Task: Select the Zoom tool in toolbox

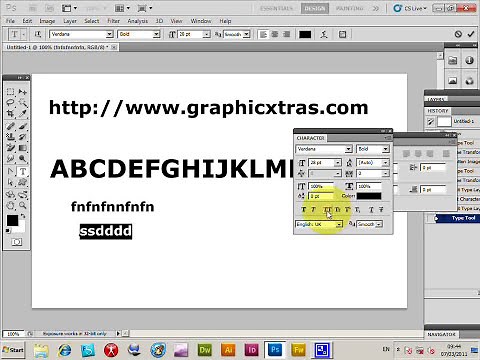Action: pyautogui.click(x=22, y=205)
